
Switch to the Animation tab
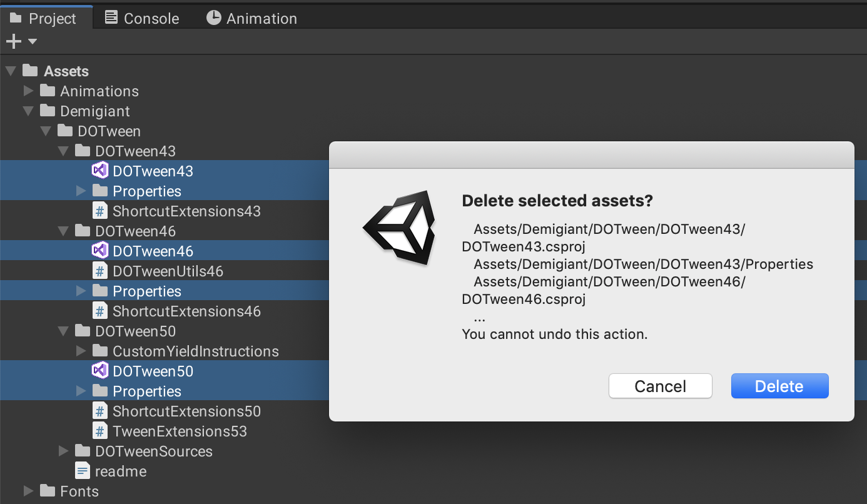click(x=252, y=18)
